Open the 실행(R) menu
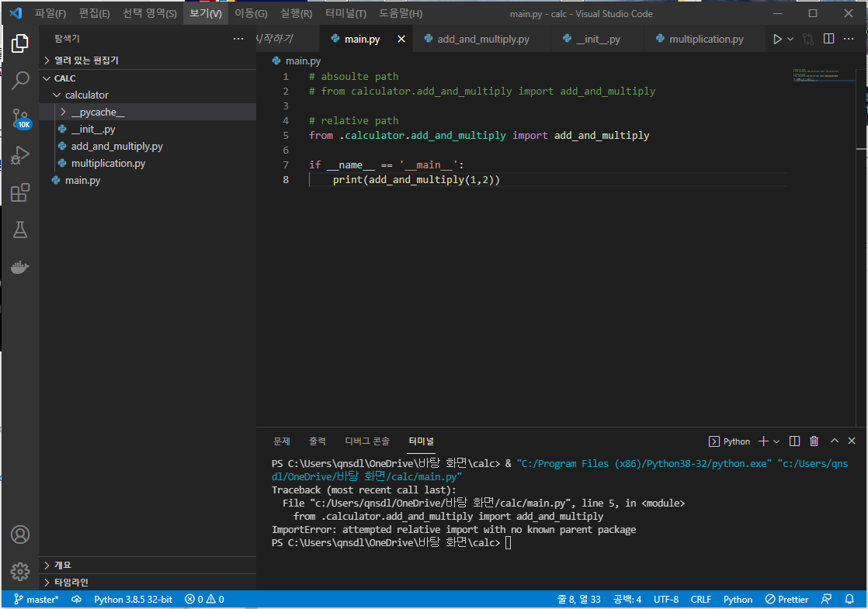This screenshot has height=609, width=868. coord(296,13)
